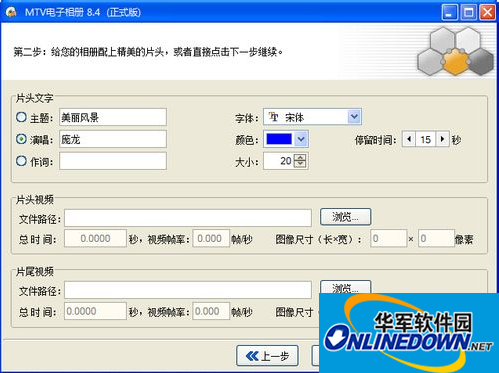
Task: Click the 主题 text field containing 美丽风景
Action: [x=113, y=117]
